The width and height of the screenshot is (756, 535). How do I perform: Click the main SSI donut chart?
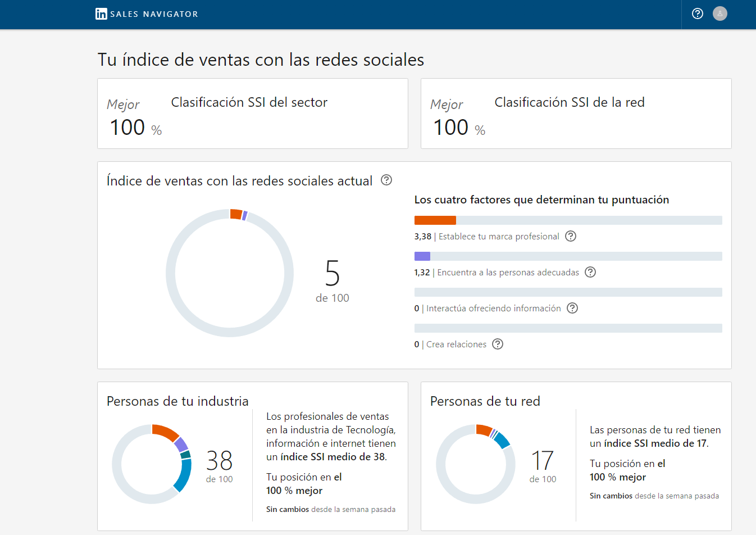click(230, 273)
